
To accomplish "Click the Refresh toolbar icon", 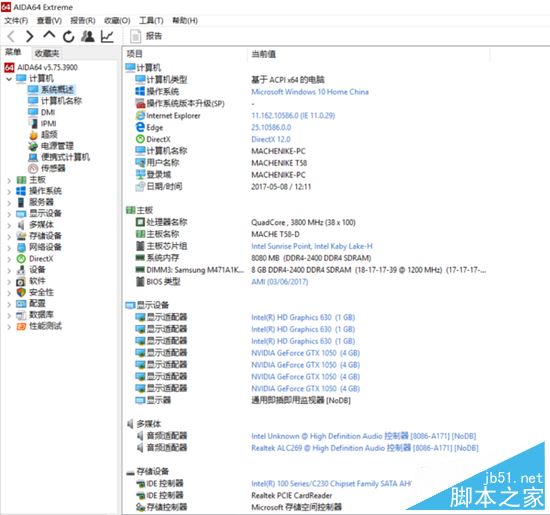I will [x=68, y=36].
